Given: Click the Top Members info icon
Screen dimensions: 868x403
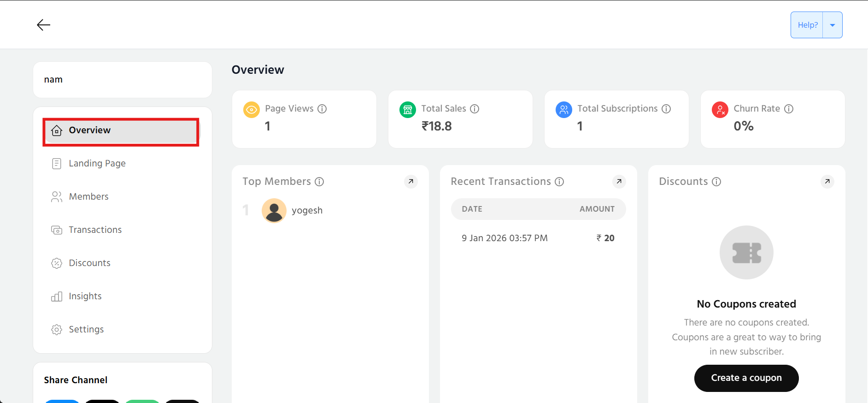Looking at the screenshot, I should (x=319, y=182).
